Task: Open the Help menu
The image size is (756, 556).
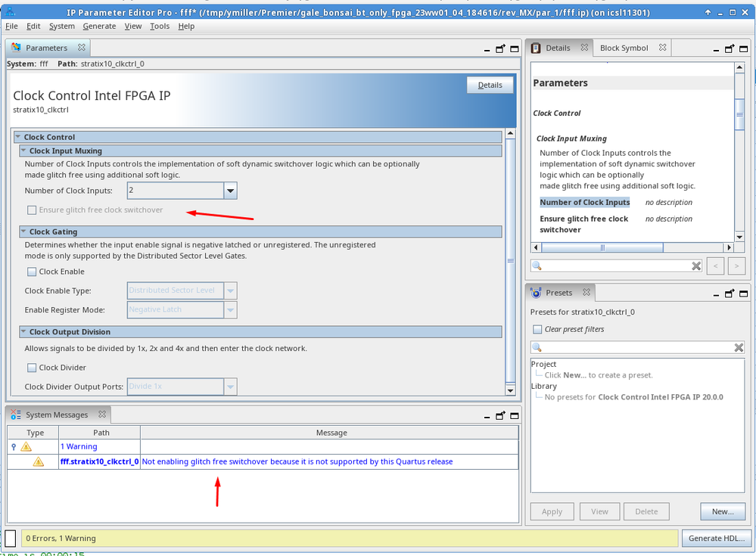Action: (186, 26)
